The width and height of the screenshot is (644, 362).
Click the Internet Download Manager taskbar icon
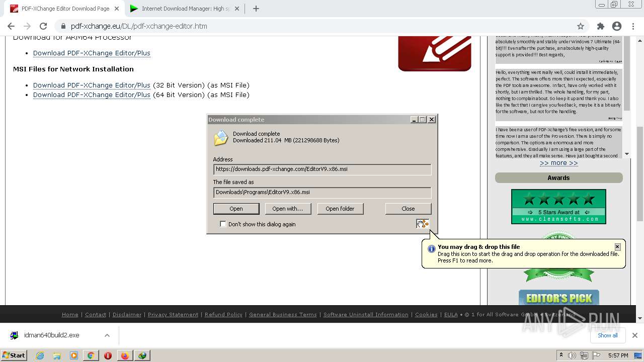point(142,355)
